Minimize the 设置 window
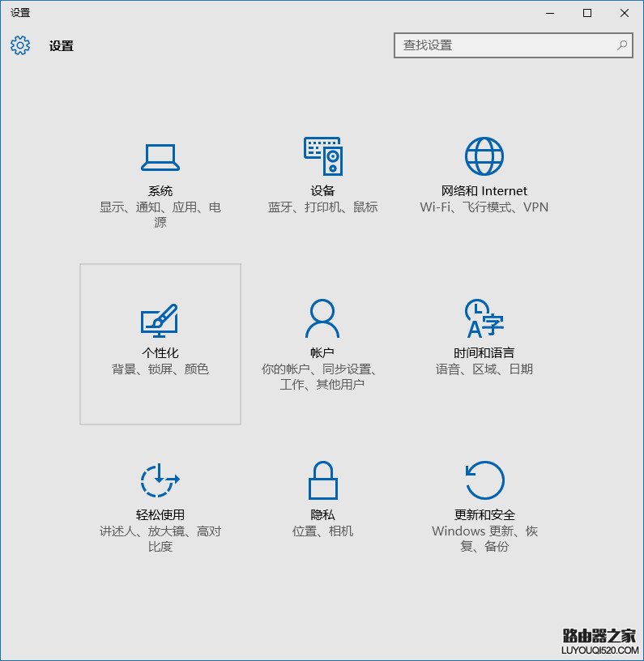The image size is (644, 661). [x=550, y=13]
